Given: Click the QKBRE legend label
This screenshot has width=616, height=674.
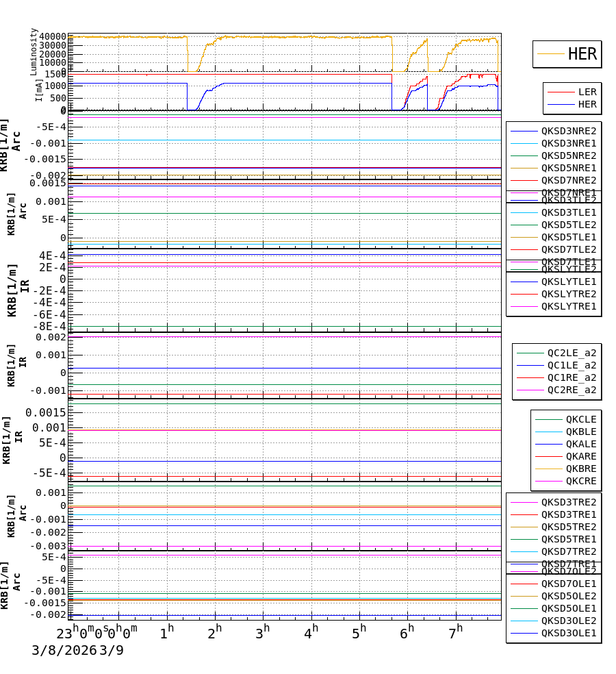Looking at the screenshot, I should (581, 469).
